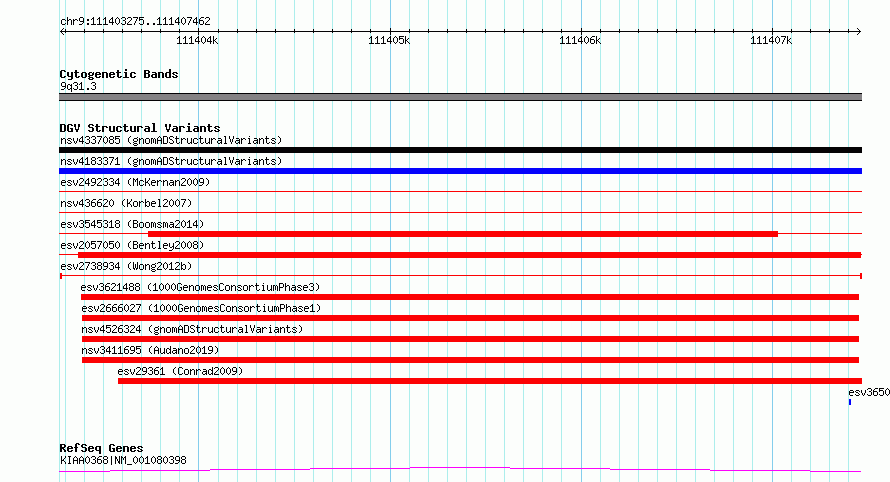Click the ruler's left arrow end

click(x=62, y=31)
